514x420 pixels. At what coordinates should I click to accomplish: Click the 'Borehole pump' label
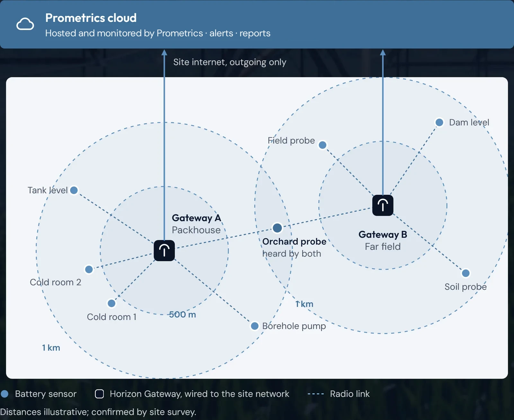click(x=294, y=326)
